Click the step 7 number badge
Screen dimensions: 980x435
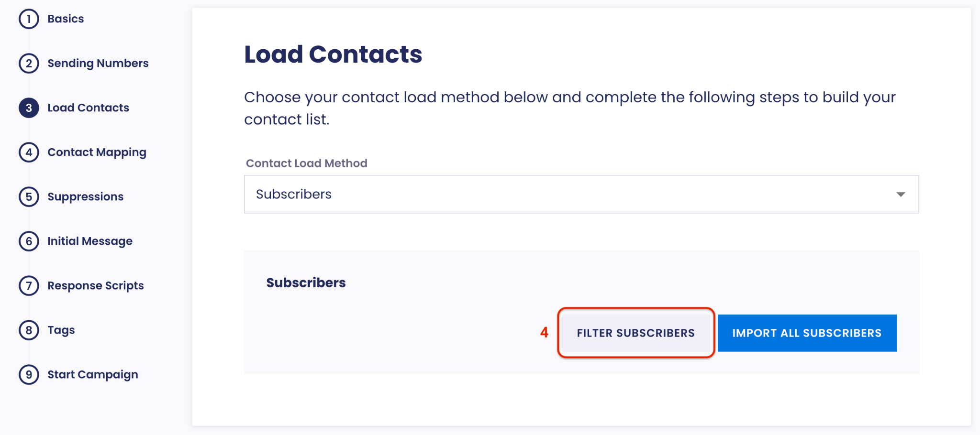[x=29, y=286]
